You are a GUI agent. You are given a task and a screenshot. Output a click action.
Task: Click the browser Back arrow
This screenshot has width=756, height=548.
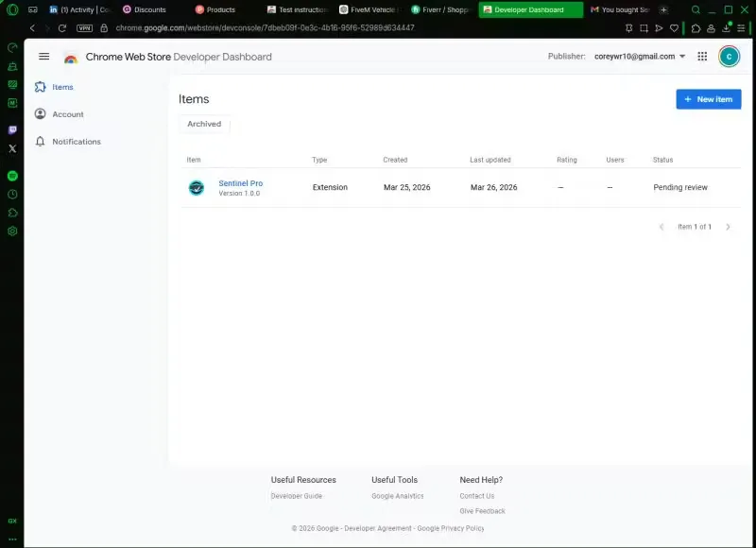[x=32, y=28]
